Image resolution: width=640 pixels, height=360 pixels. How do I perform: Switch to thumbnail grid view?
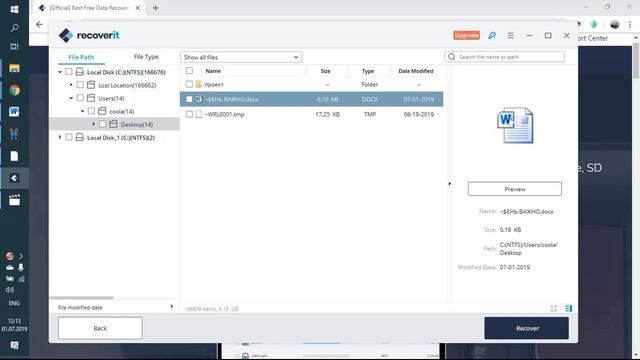point(553,309)
